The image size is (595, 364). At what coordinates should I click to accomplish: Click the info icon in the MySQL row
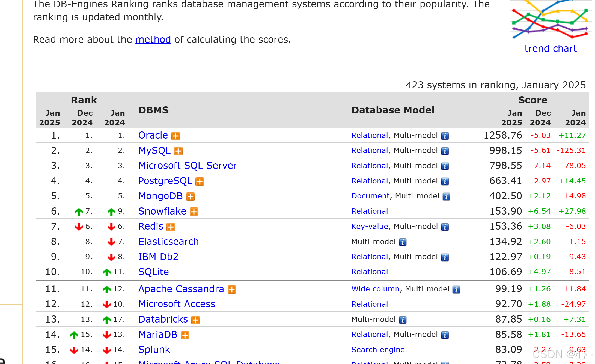445,151
